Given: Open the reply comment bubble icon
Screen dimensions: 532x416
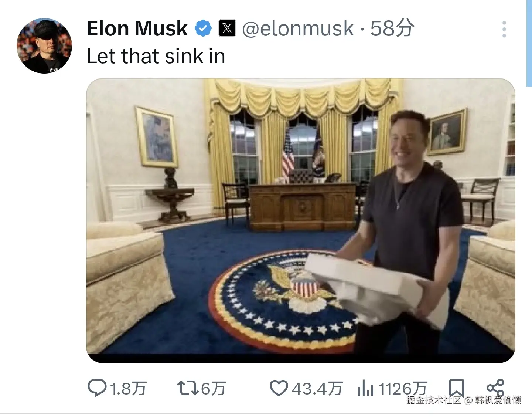Looking at the screenshot, I should [97, 388].
